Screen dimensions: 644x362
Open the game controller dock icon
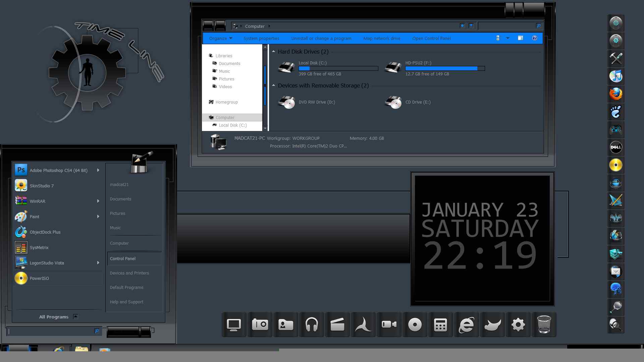[616, 129]
